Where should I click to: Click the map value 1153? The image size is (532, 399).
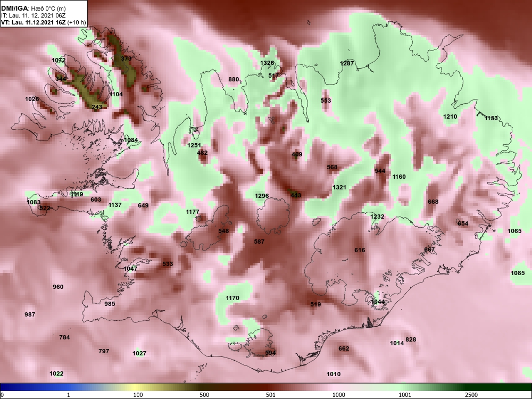(491, 118)
